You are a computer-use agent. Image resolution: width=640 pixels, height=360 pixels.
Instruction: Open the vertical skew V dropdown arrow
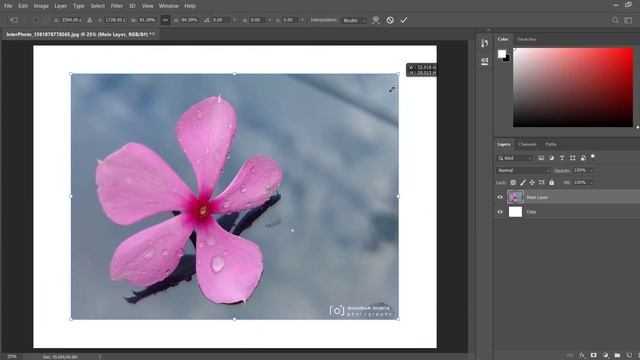[302, 20]
